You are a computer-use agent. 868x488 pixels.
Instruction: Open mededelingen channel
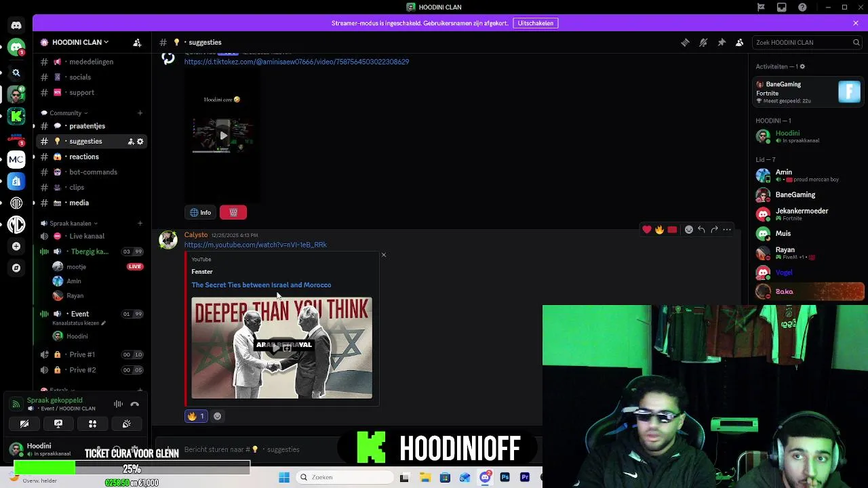click(92, 62)
